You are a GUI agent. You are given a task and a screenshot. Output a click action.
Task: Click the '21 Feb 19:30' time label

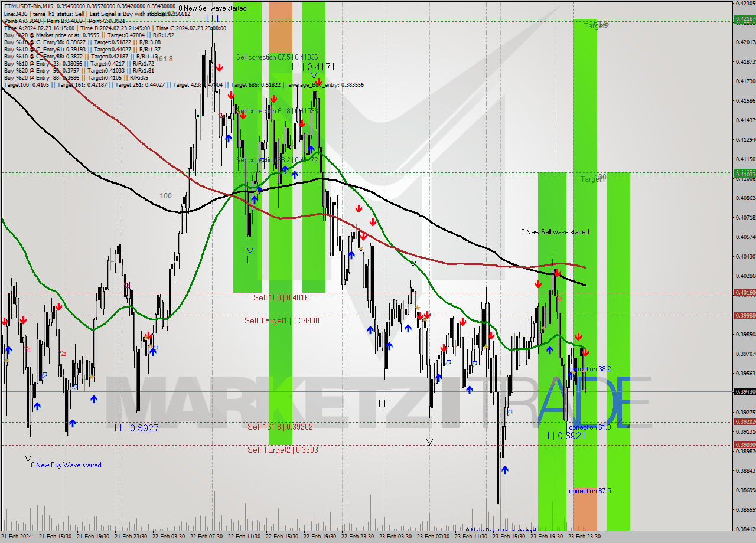[93, 537]
